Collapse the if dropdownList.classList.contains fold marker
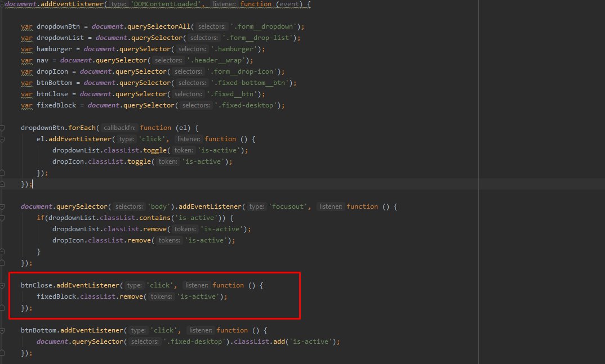The width and height of the screenshot is (605, 364). coord(2,218)
